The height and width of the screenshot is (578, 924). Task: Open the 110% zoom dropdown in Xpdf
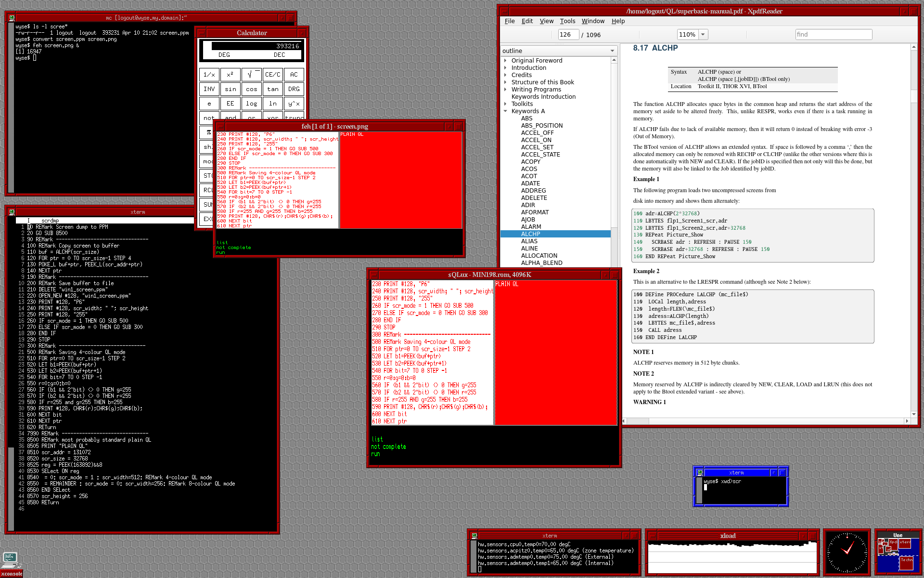[703, 35]
